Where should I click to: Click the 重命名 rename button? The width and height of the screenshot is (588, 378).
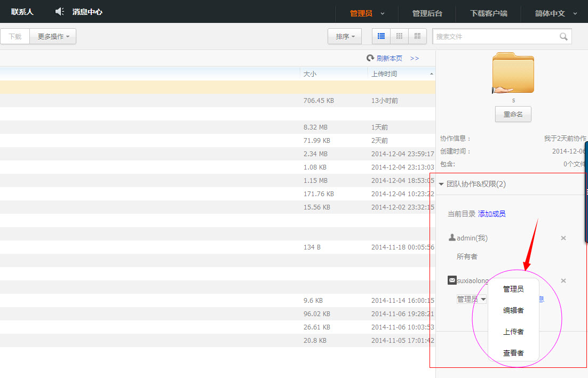(513, 114)
